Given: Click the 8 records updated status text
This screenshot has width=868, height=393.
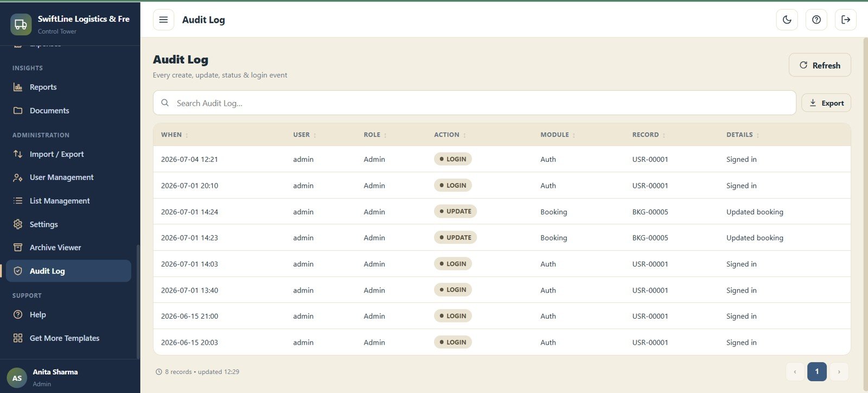Looking at the screenshot, I should pos(202,372).
